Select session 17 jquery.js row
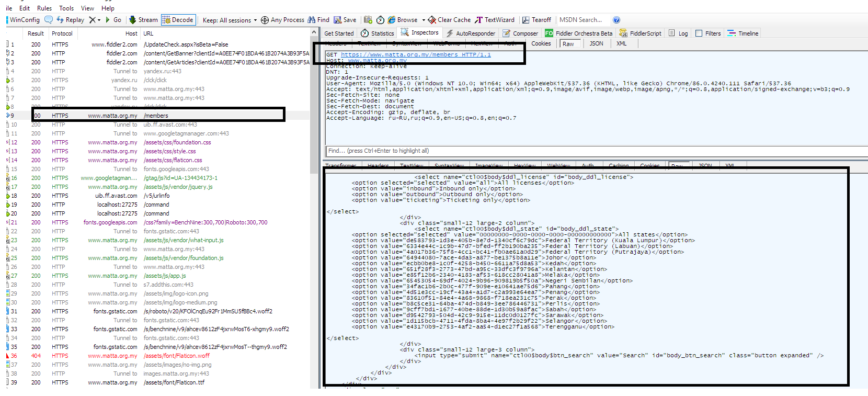 (157, 187)
